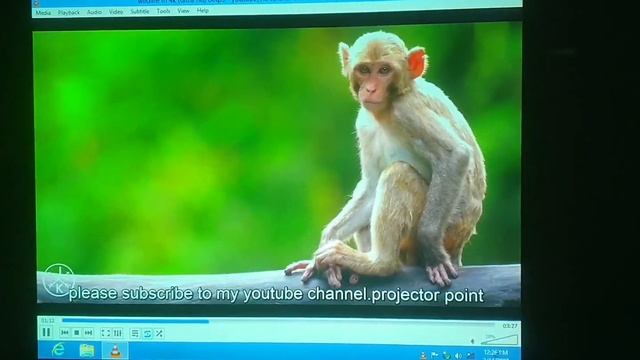
Task: Open network status tray icon
Action: pyautogui.click(x=471, y=356)
